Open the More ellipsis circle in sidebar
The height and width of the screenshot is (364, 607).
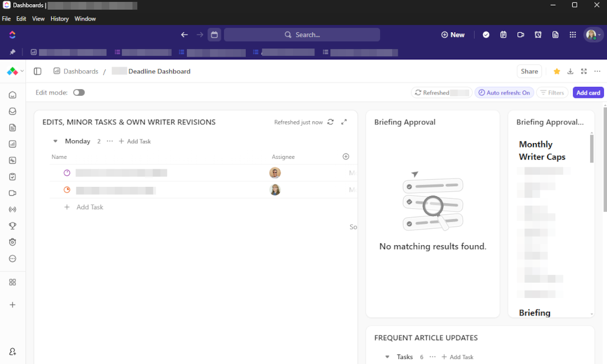[x=12, y=259]
